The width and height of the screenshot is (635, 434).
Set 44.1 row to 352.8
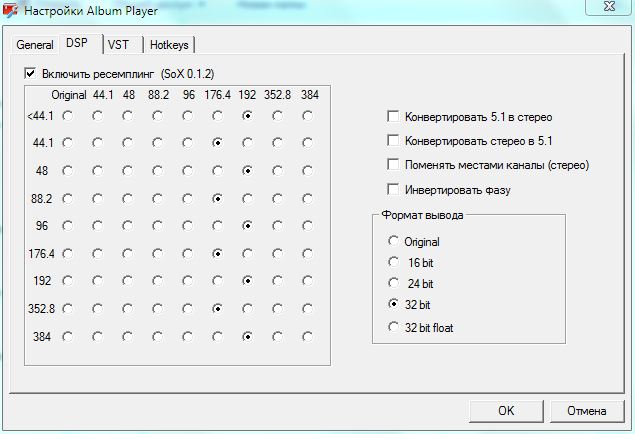(277, 143)
